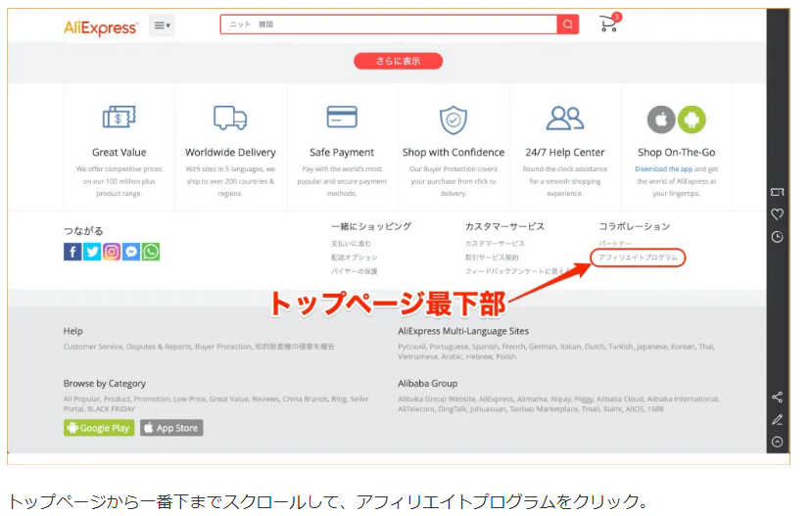Open the categories hamburger menu dropdown
Image resolution: width=812 pixels, height=516 pixels.
tap(162, 25)
